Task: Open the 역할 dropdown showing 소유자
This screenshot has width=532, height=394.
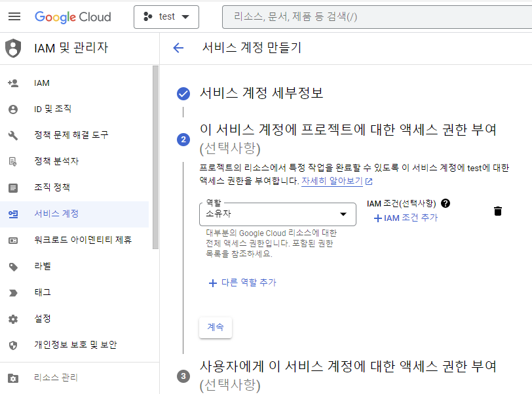Action: [278, 214]
